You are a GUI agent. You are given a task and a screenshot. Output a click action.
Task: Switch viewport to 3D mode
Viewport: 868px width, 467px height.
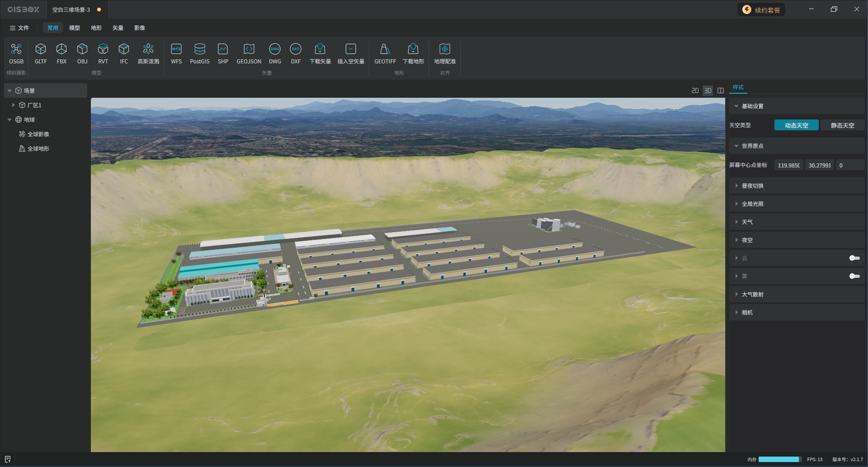tap(708, 91)
